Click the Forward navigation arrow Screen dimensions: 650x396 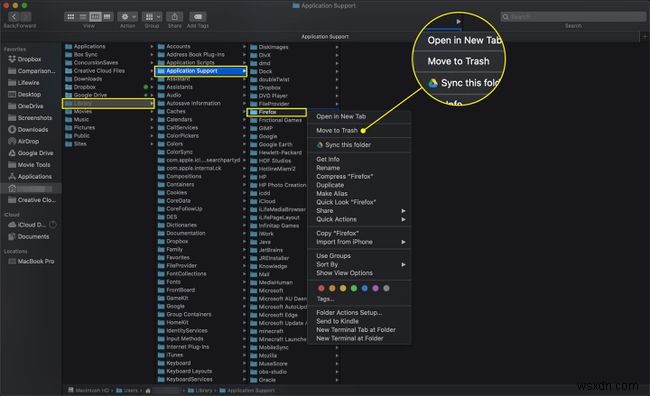click(x=25, y=17)
